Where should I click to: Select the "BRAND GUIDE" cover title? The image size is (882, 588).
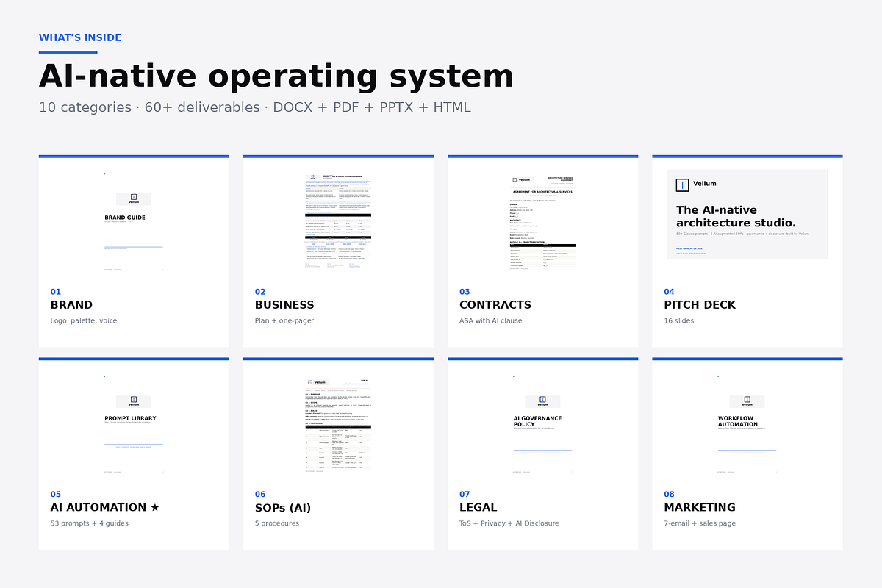click(x=125, y=218)
